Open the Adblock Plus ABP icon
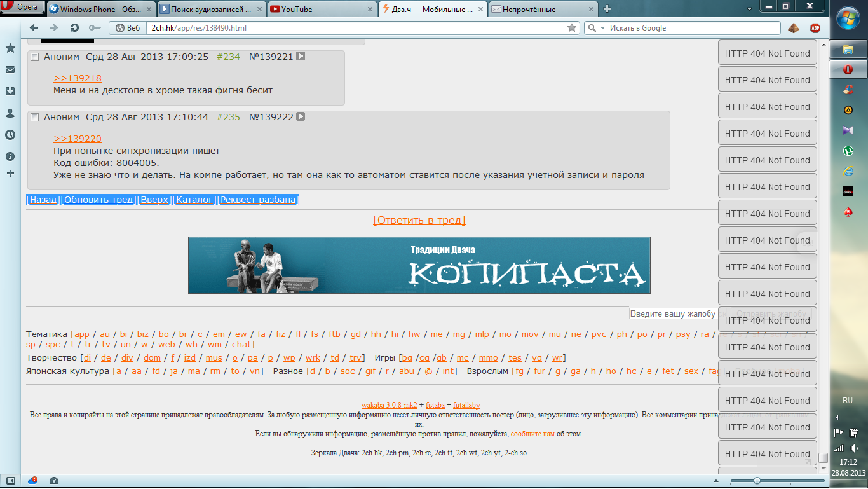868x489 pixels. tap(815, 28)
